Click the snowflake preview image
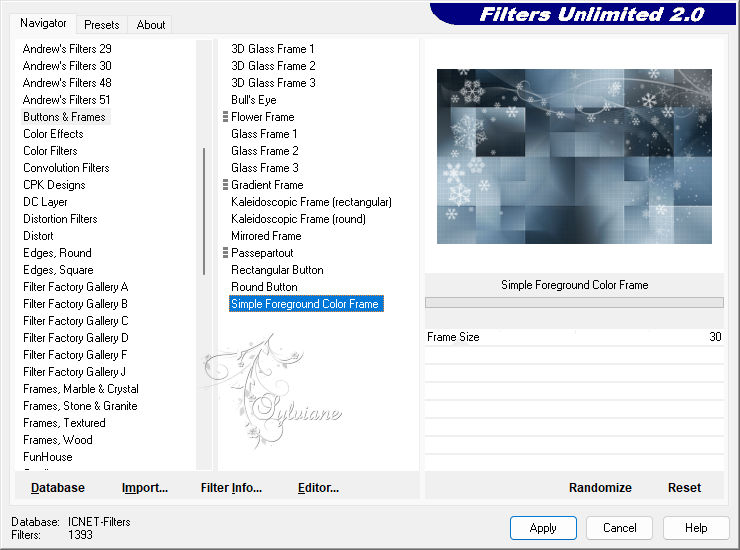Viewport: 740px width, 550px height. coord(574,156)
